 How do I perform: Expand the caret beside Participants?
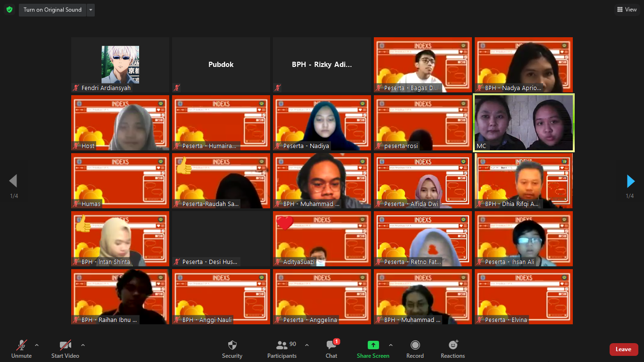tap(307, 345)
